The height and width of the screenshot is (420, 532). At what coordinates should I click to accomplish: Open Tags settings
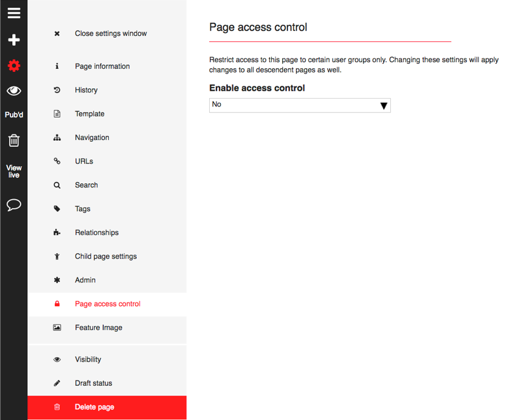(x=83, y=209)
